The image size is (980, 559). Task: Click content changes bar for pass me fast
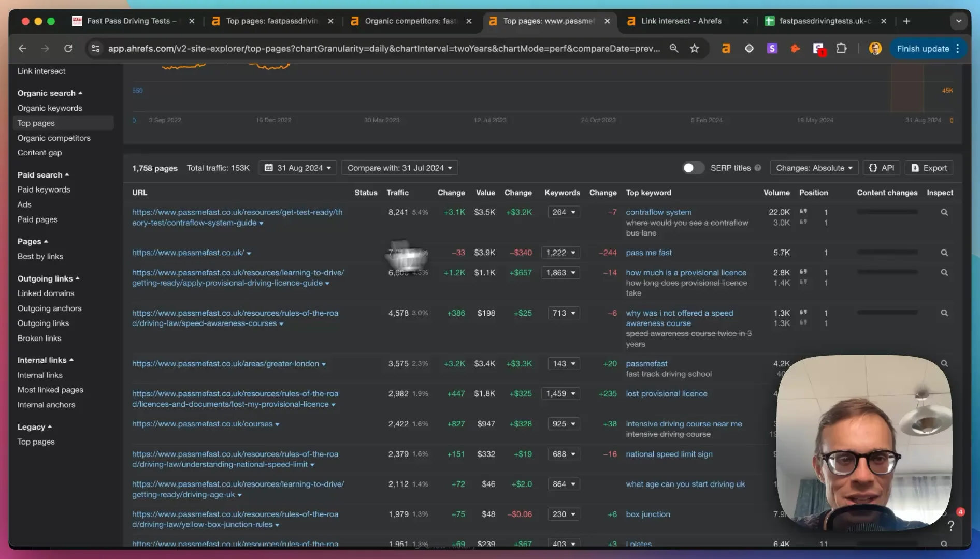coord(887,252)
